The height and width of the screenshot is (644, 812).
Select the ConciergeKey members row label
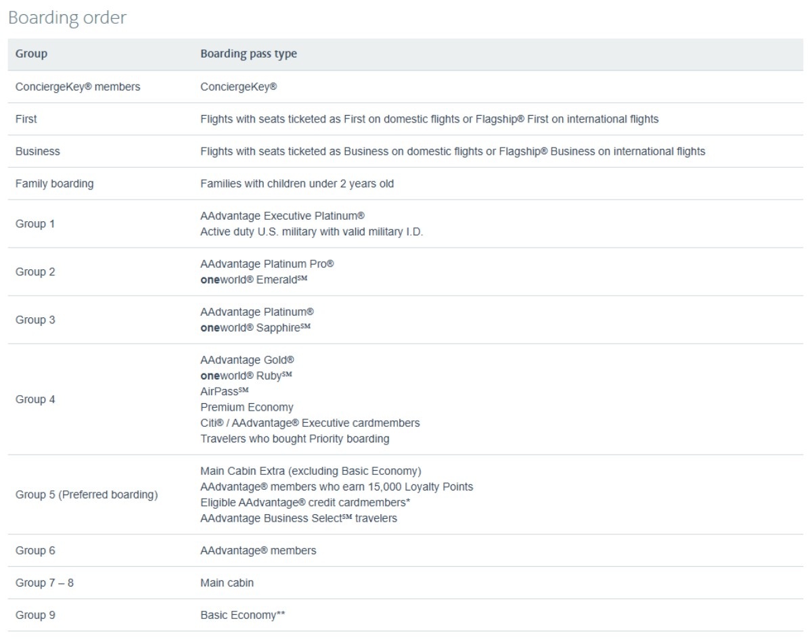78,87
